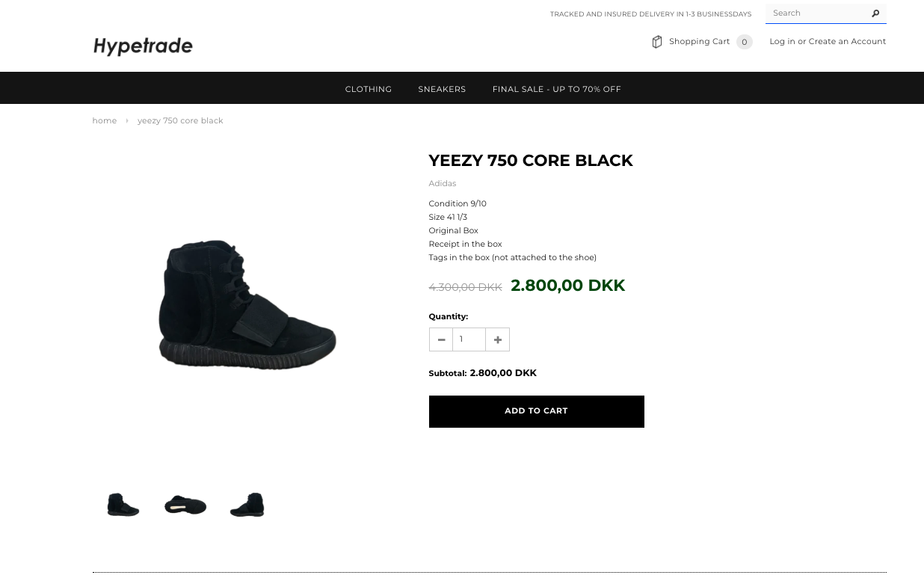Click the main Yeezy product image
Image resolution: width=924 pixels, height=584 pixels.
tap(247, 304)
